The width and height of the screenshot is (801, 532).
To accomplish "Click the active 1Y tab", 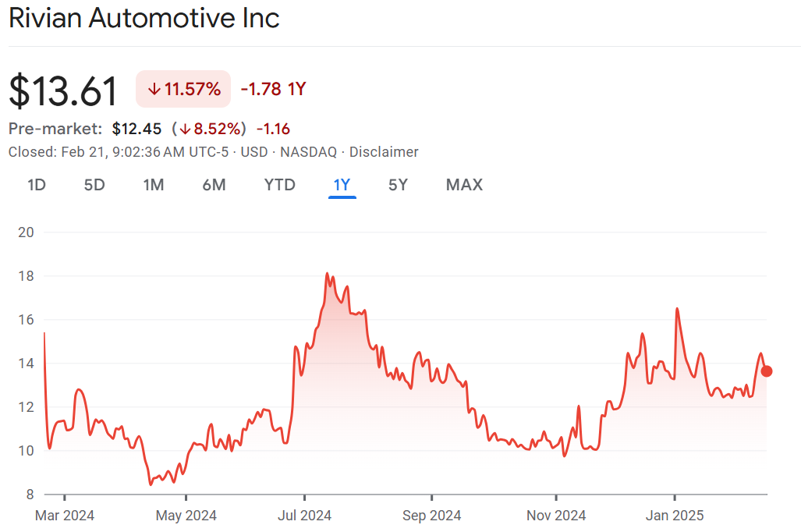I will pos(342,185).
